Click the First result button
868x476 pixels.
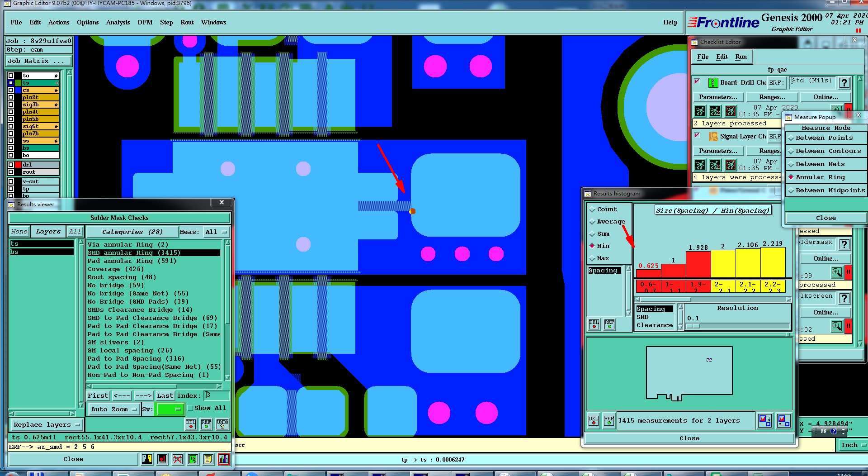[98, 396]
